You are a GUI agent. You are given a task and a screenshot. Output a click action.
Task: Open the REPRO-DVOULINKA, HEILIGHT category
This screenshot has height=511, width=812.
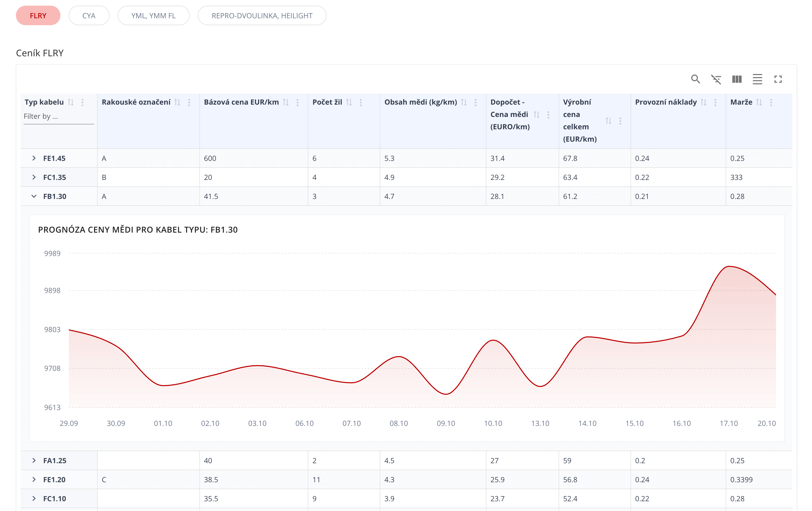tap(262, 15)
